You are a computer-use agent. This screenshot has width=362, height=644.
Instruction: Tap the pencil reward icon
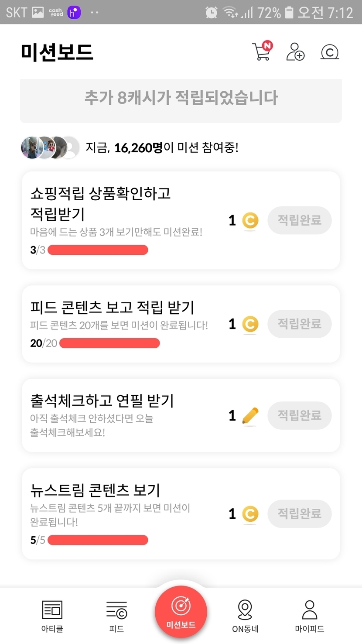250,415
